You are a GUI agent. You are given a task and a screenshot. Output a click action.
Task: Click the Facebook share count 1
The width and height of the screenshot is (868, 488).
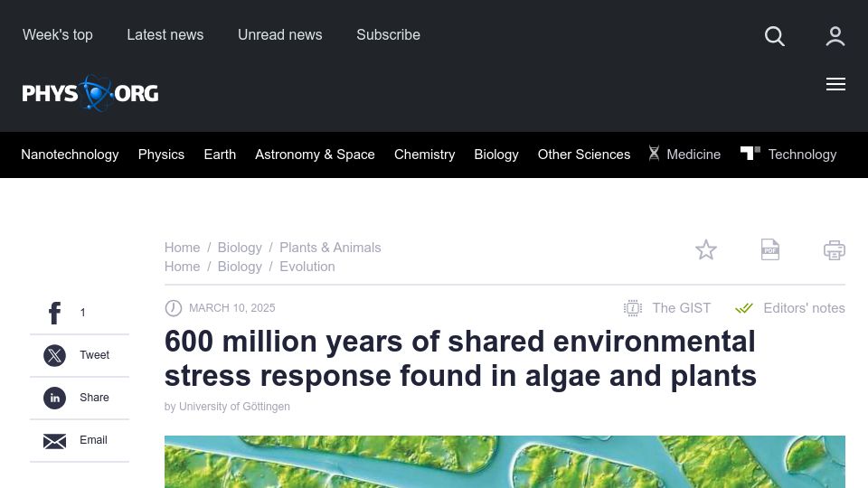82,313
